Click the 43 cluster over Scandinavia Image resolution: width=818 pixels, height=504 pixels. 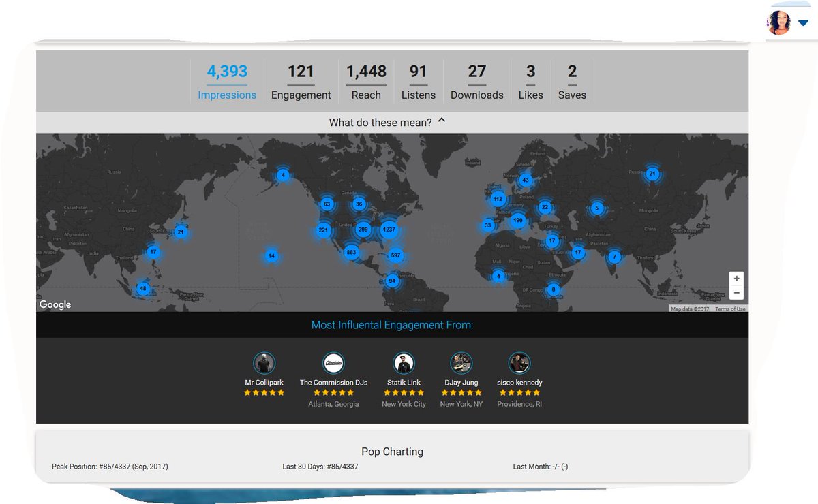coord(525,180)
